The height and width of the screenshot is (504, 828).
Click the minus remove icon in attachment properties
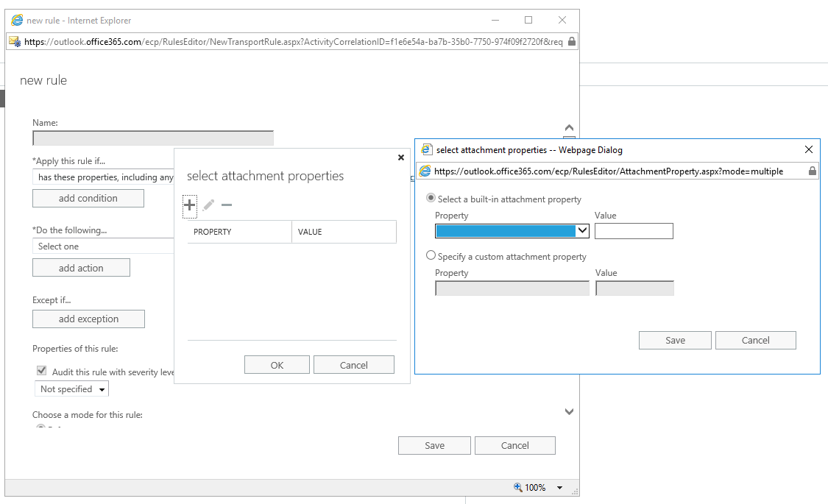point(227,205)
